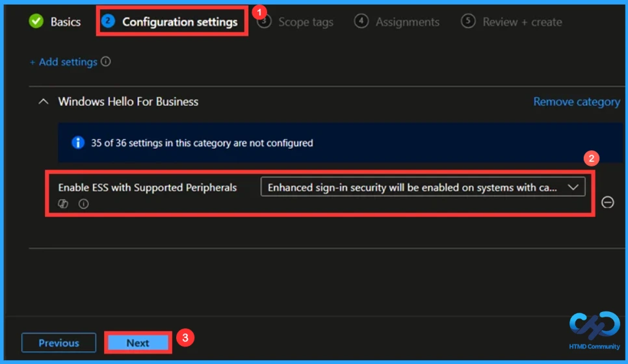Switch to the Assignments step
The image size is (628, 364).
tap(397, 21)
